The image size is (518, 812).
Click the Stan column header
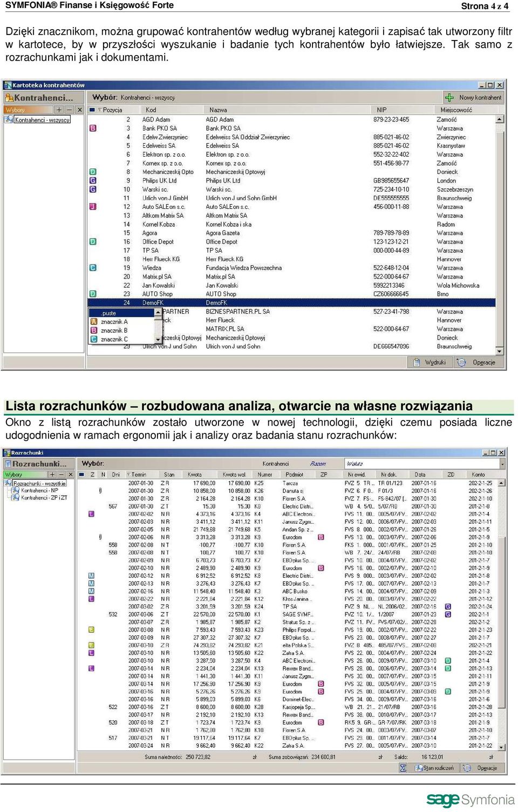click(x=169, y=475)
